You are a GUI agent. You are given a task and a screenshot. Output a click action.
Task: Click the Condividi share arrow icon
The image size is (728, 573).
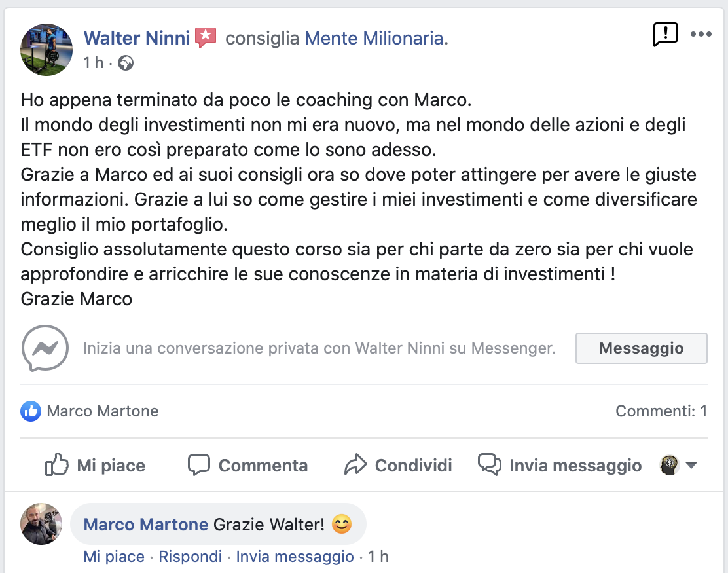pos(355,465)
